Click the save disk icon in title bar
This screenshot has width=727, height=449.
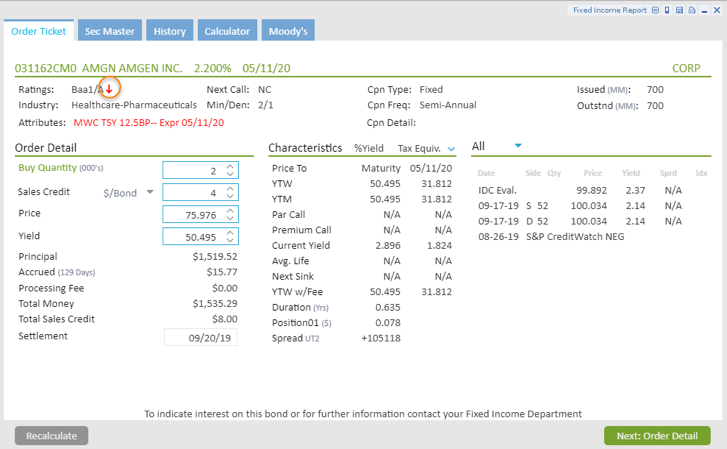679,10
